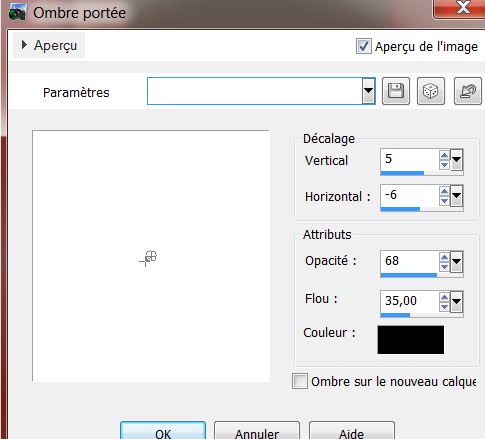The image size is (485, 439).
Task: Open the Vertical value dropdown slider
Action: pyautogui.click(x=456, y=160)
